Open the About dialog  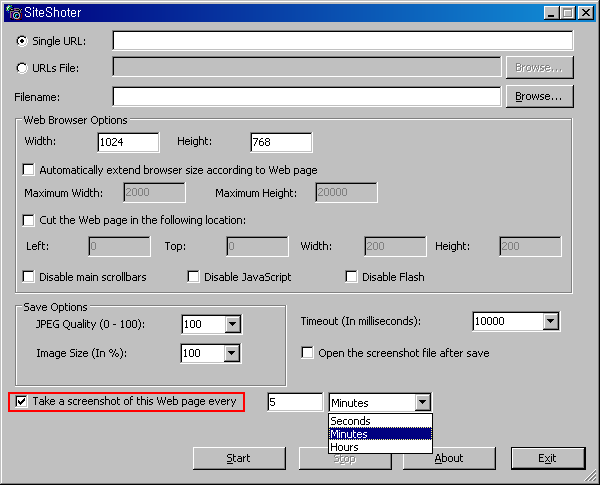pos(449,458)
